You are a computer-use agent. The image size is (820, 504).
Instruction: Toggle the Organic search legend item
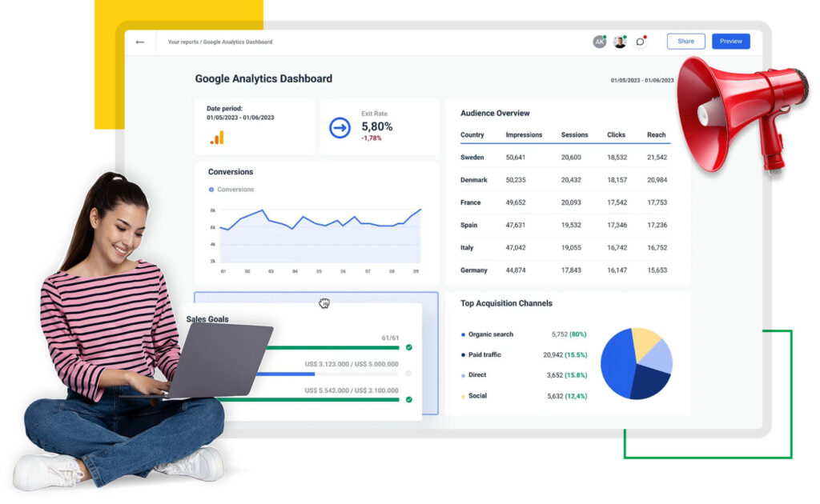[490, 334]
